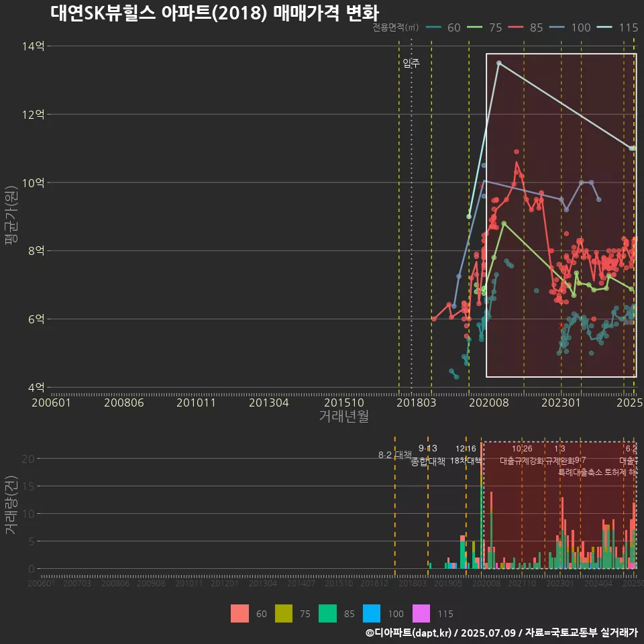Click the 200806 x-axis label on price chart

(124, 402)
